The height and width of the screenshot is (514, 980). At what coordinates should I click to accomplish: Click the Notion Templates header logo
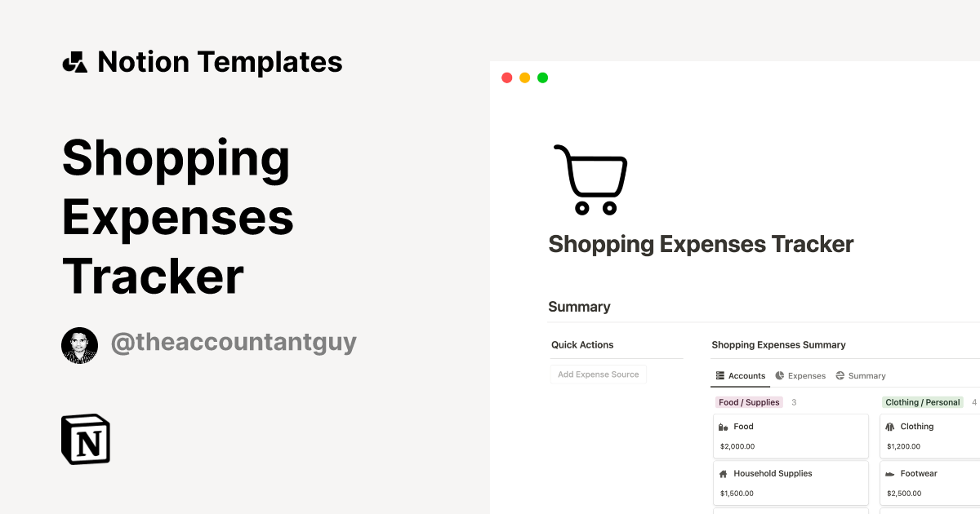pyautogui.click(x=74, y=61)
